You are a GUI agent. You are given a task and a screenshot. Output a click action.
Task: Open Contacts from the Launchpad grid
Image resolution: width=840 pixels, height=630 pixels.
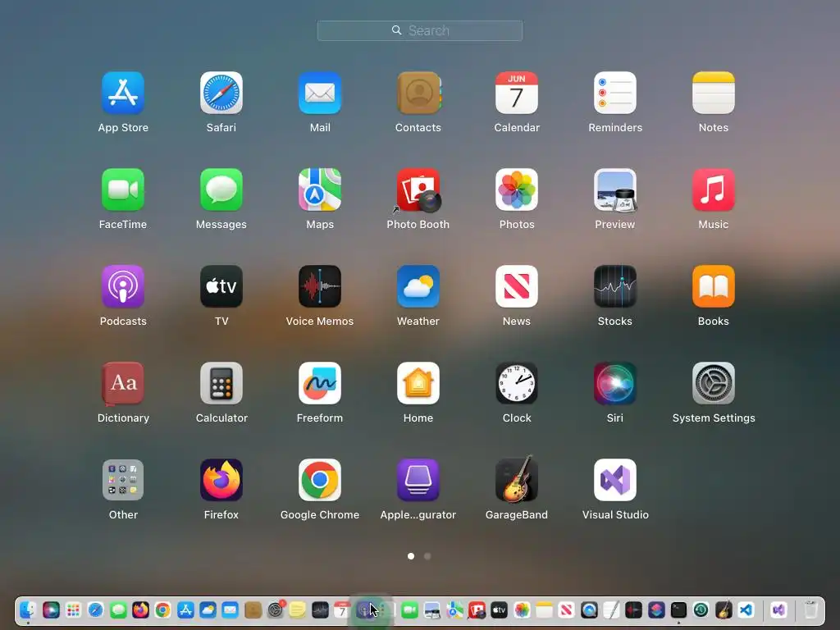(418, 94)
